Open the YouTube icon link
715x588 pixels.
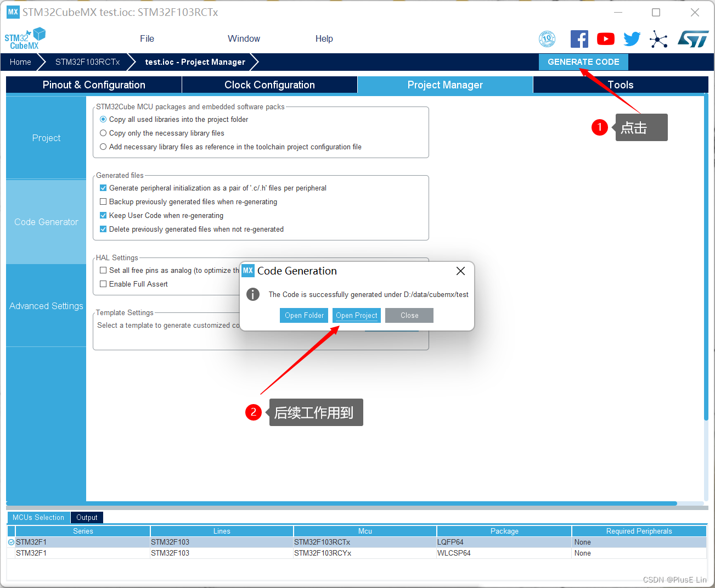point(606,39)
